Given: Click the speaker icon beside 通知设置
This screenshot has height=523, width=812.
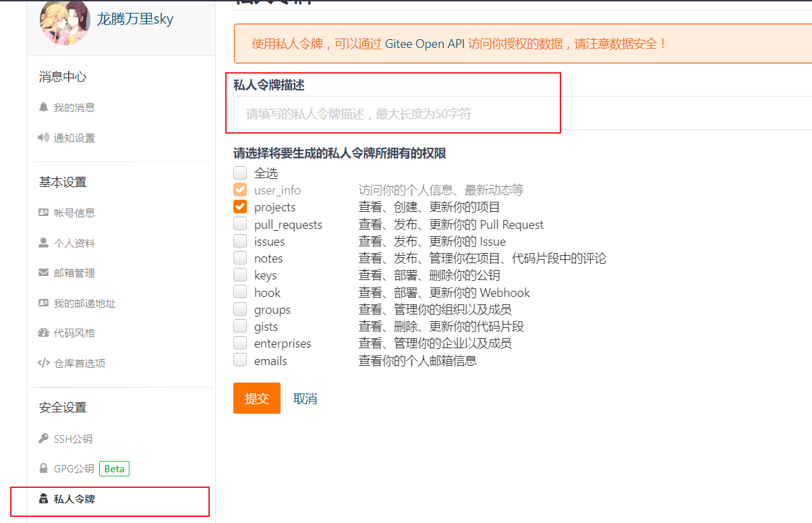Looking at the screenshot, I should coord(44,138).
